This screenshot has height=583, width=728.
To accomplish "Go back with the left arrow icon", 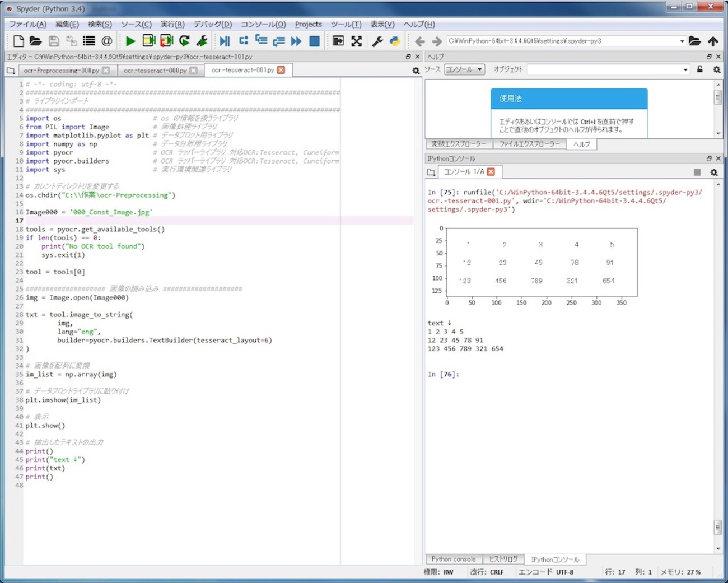I will [x=419, y=41].
